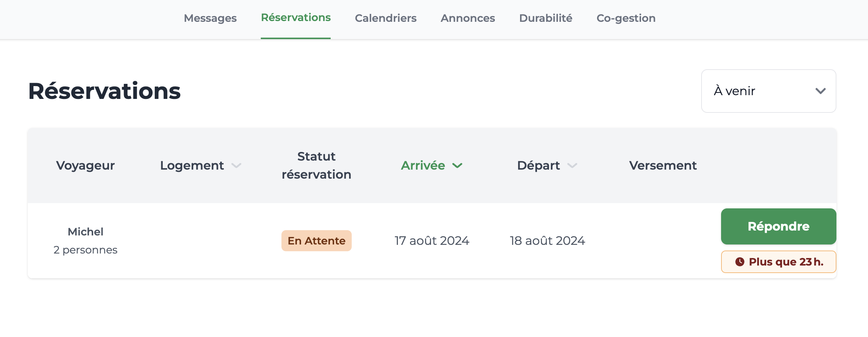Click the green Arrivée sort chevron
The width and height of the screenshot is (868, 337).
coord(457,165)
